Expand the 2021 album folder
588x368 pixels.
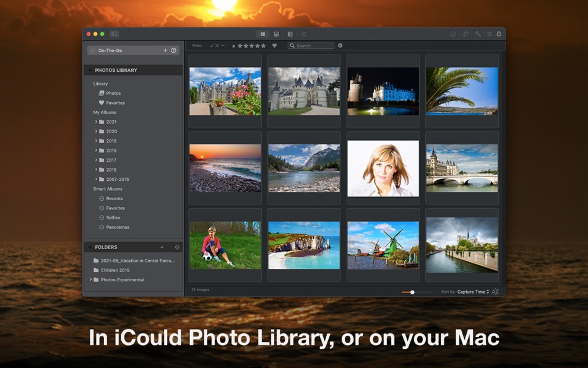tap(97, 121)
